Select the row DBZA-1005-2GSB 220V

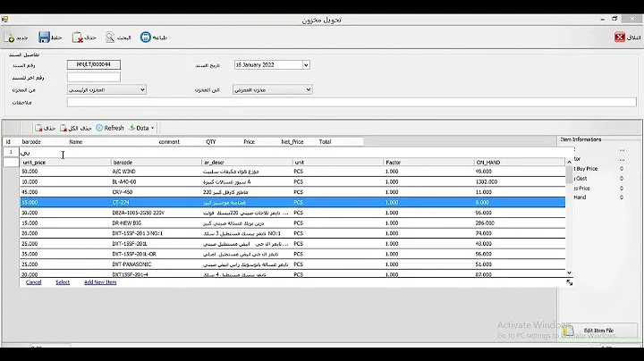[x=292, y=213]
